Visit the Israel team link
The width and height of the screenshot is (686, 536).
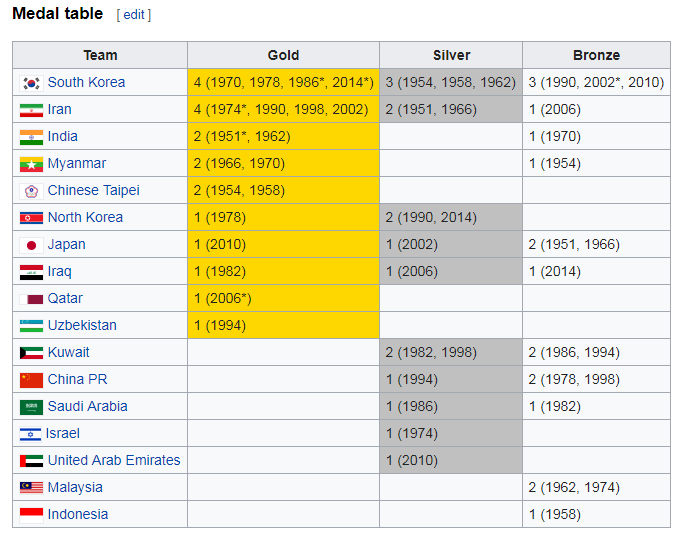click(x=63, y=434)
